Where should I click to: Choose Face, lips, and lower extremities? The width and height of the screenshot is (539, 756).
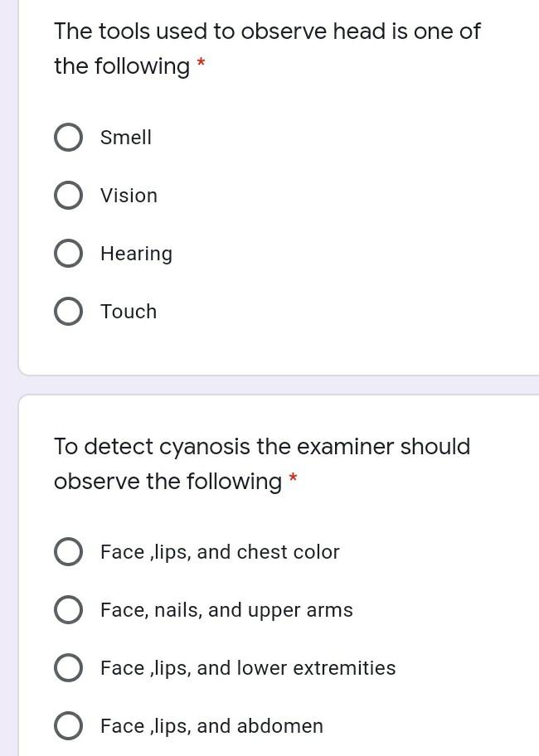pos(69,667)
